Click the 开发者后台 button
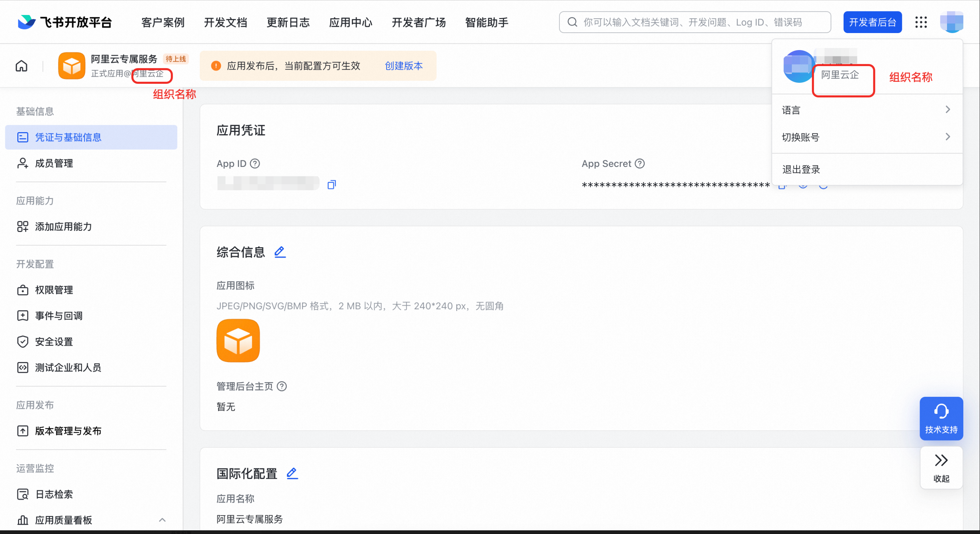Viewport: 980px width, 534px height. coord(872,22)
